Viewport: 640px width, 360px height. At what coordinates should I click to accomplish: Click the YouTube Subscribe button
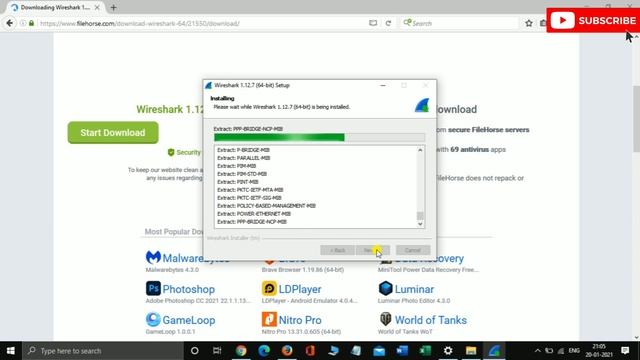(x=593, y=20)
